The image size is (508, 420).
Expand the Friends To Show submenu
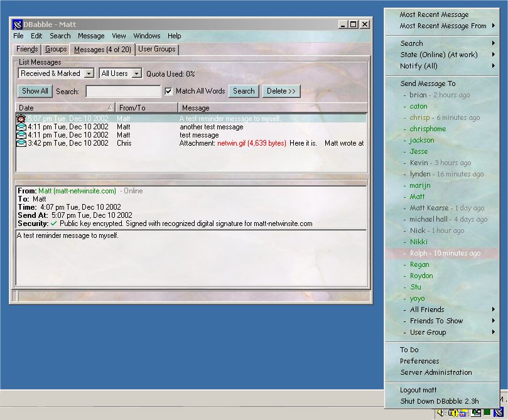[x=443, y=321]
